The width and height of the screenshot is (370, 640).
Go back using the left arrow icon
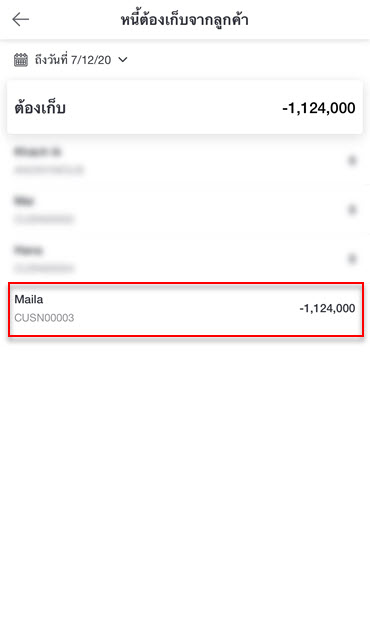pyautogui.click(x=20, y=19)
